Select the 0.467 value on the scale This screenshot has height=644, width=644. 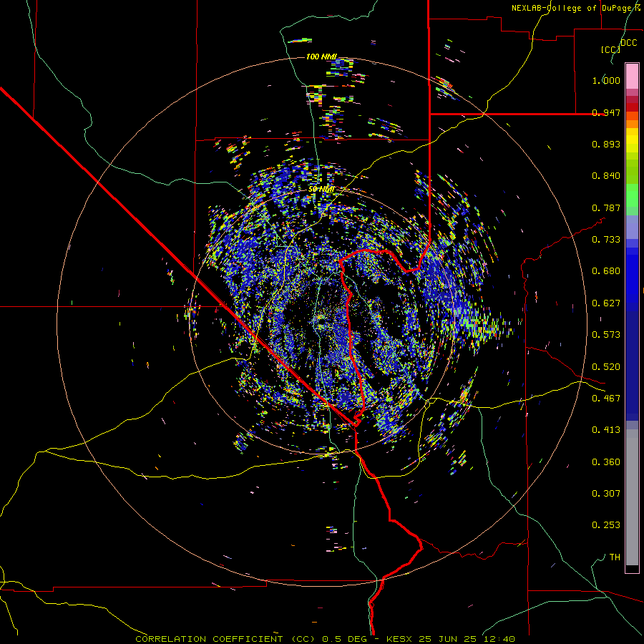tap(606, 399)
